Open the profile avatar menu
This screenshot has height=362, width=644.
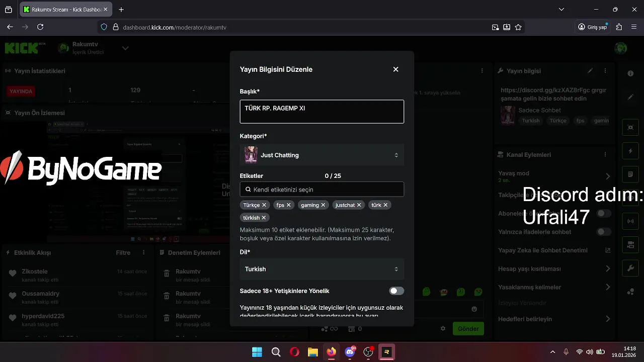(621, 48)
